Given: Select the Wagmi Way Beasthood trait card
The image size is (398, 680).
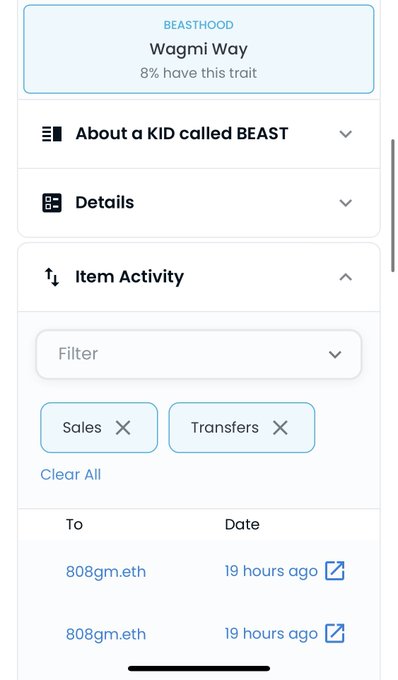Looking at the screenshot, I should point(199,49).
